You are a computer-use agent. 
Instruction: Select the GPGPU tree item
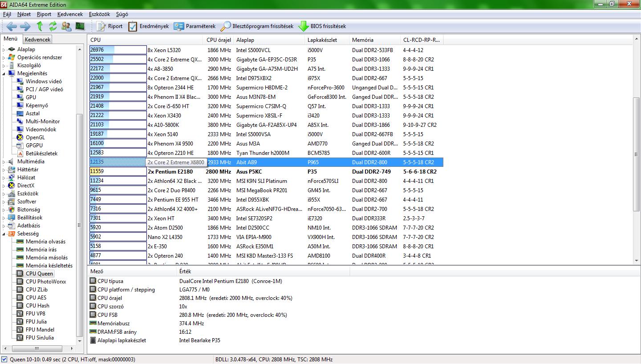coord(34,146)
